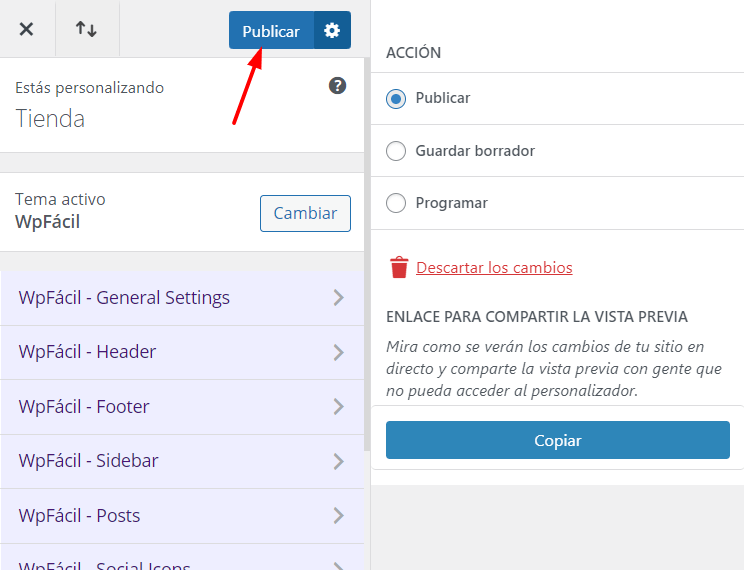Open WpFácil - Header section
Screen dimensions: 744x570
182,353
